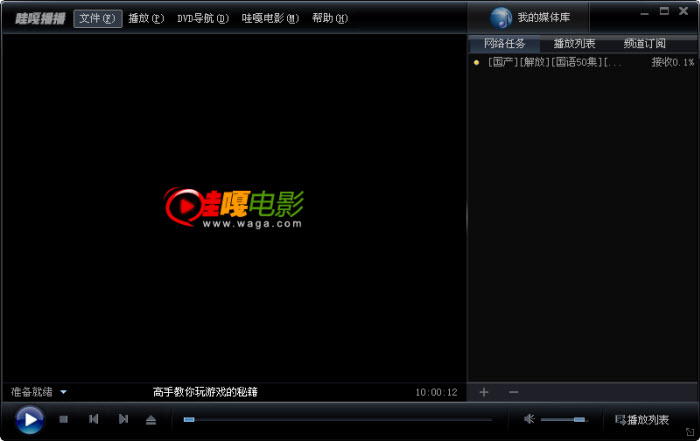This screenshot has width=700, height=441.
Task: Open the DVD导航(D) menu
Action: [203, 18]
